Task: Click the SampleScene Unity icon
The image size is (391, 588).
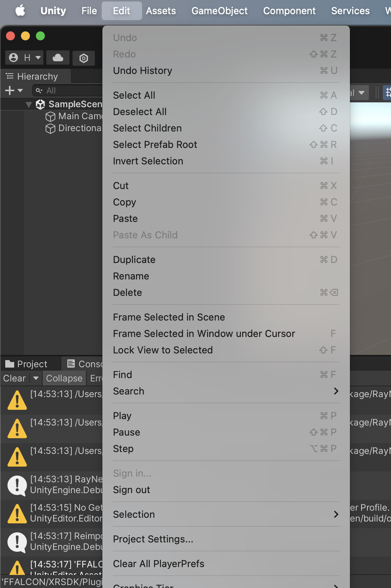Action: click(40, 104)
